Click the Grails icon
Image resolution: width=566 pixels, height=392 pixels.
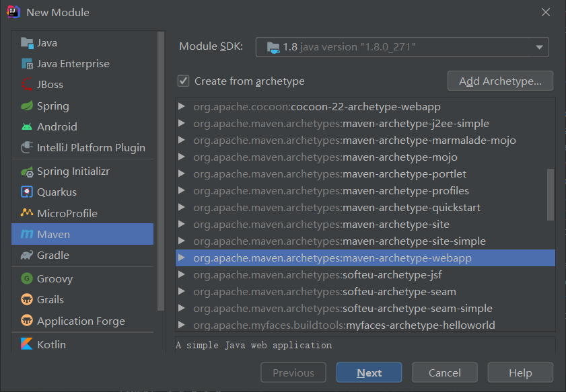(x=27, y=299)
